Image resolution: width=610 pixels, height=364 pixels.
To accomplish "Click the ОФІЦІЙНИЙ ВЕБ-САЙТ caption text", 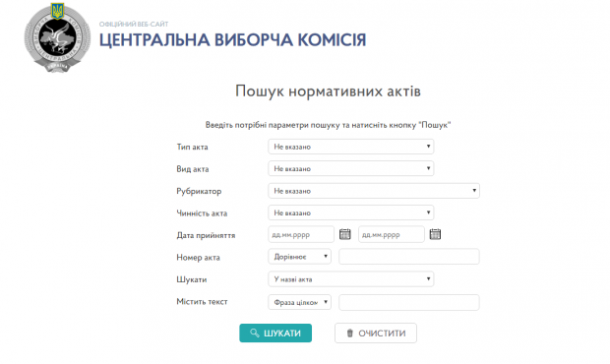I will click(134, 25).
